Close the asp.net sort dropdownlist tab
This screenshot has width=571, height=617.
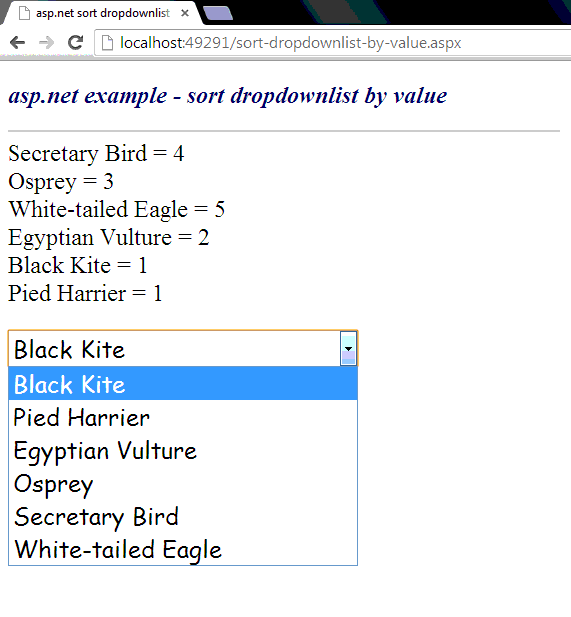[x=185, y=13]
